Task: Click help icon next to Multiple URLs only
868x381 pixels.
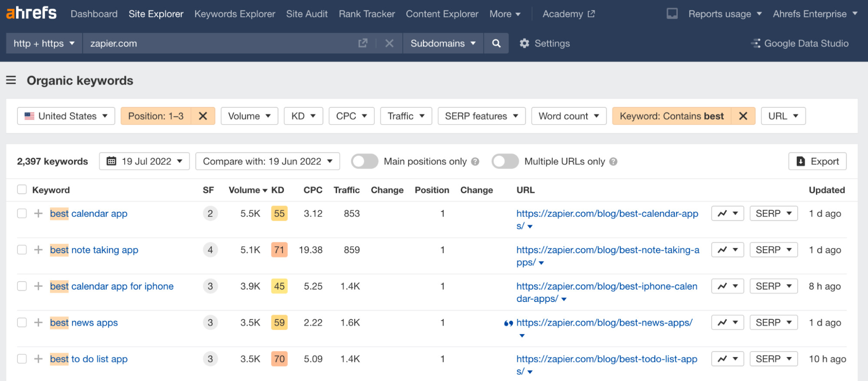Action: tap(613, 162)
